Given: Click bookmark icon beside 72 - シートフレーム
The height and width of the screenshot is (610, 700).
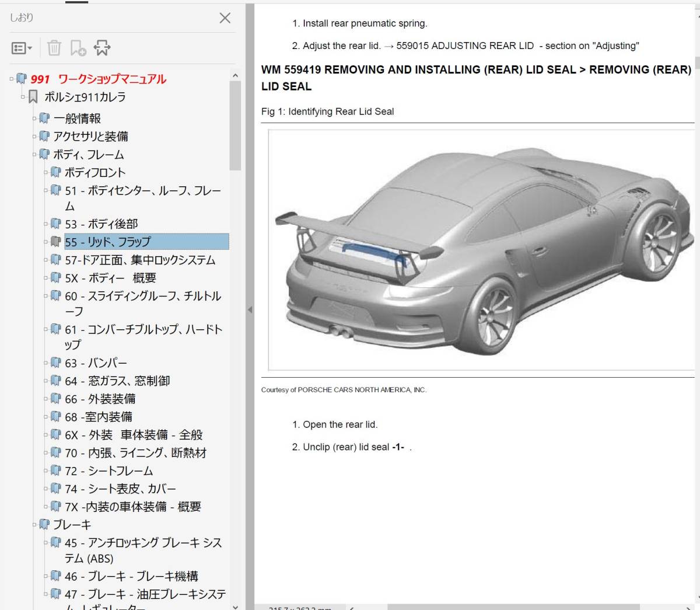Looking at the screenshot, I should (56, 470).
